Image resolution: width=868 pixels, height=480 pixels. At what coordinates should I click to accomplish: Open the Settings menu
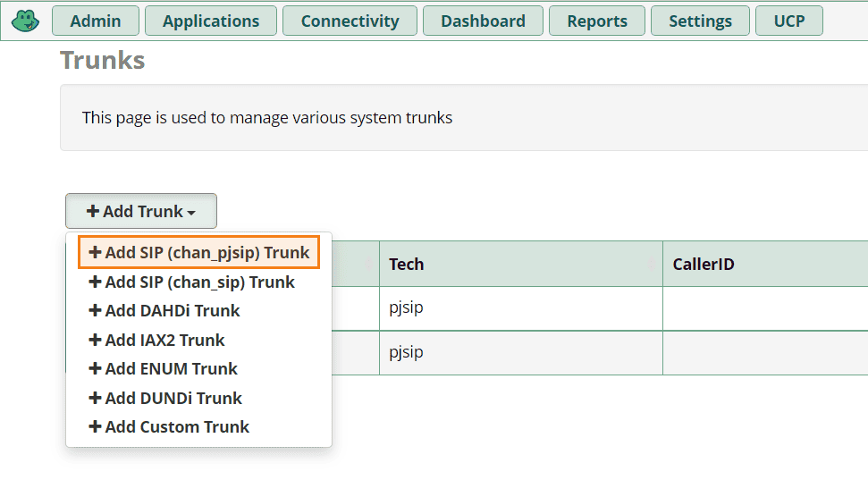click(x=700, y=21)
